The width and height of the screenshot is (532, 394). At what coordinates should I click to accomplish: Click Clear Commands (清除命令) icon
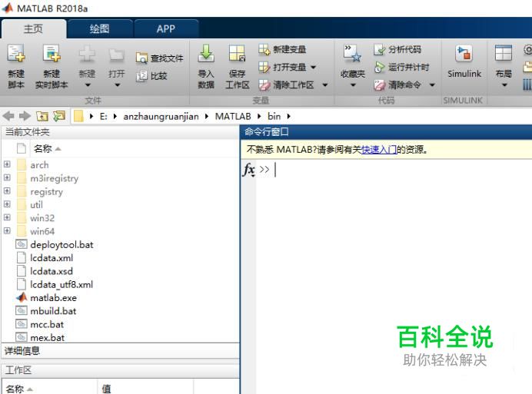point(379,84)
